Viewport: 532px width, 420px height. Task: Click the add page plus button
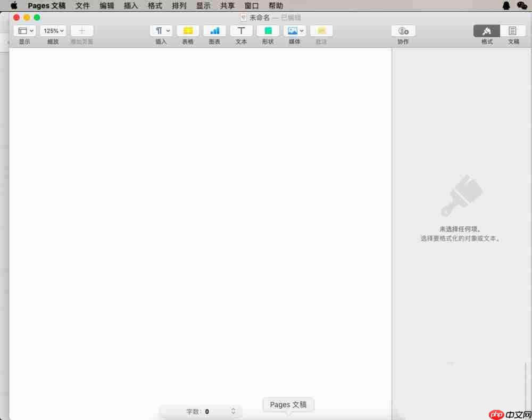82,31
